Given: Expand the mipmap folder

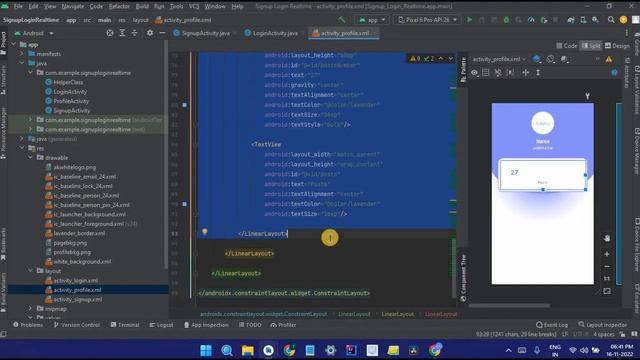Looking at the screenshot, I should 31,309.
